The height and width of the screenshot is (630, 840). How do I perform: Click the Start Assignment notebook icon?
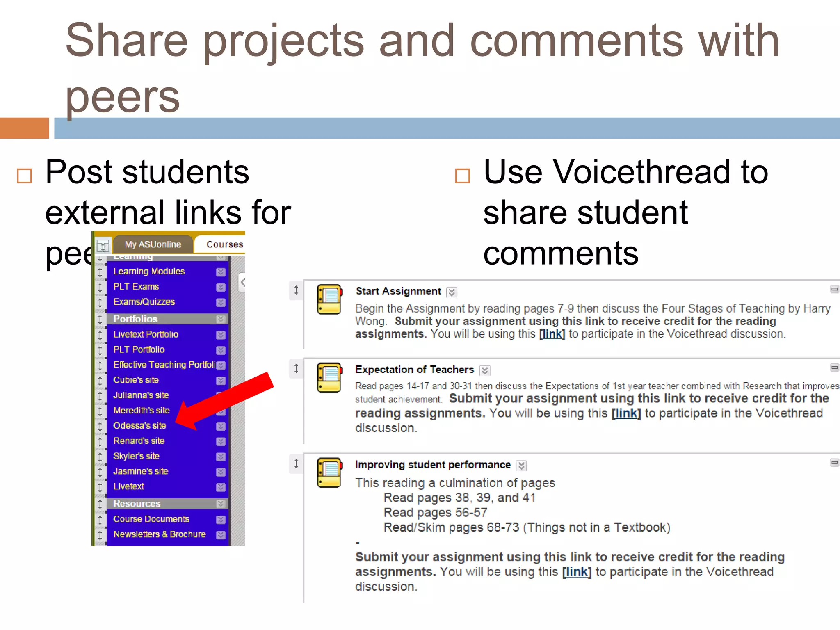point(329,299)
